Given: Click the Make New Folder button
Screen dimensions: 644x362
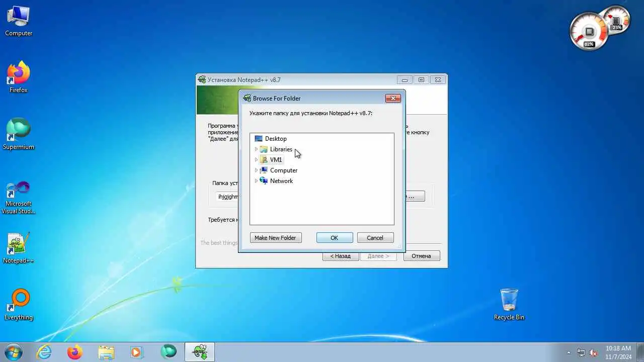Looking at the screenshot, I should point(276,238).
